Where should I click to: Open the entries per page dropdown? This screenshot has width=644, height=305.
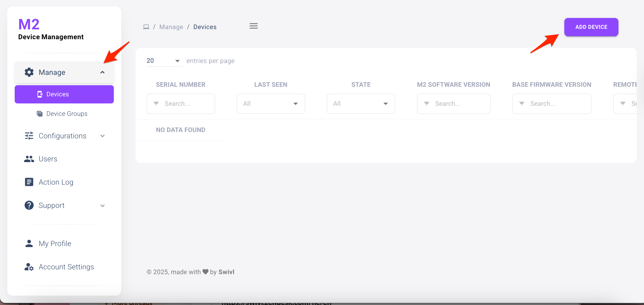164,61
